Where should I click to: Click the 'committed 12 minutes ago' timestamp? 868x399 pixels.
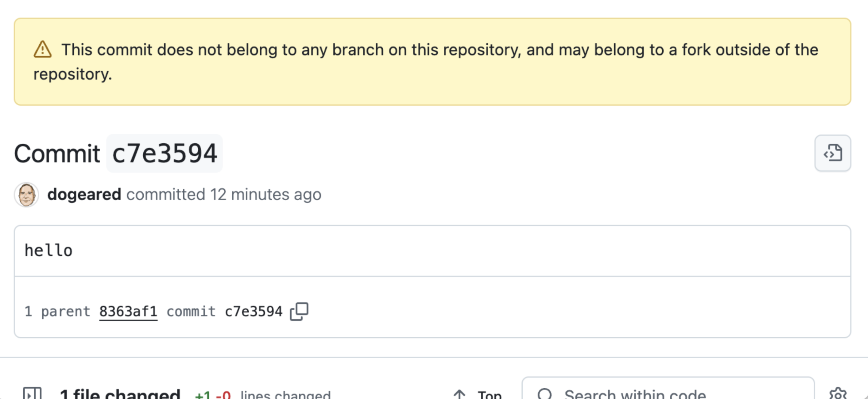coord(224,195)
